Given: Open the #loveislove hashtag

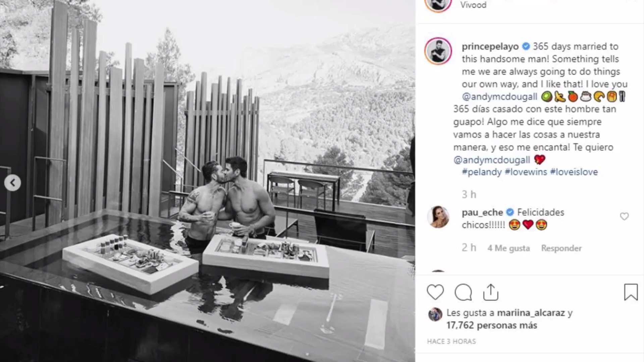Looking at the screenshot, I should [574, 172].
